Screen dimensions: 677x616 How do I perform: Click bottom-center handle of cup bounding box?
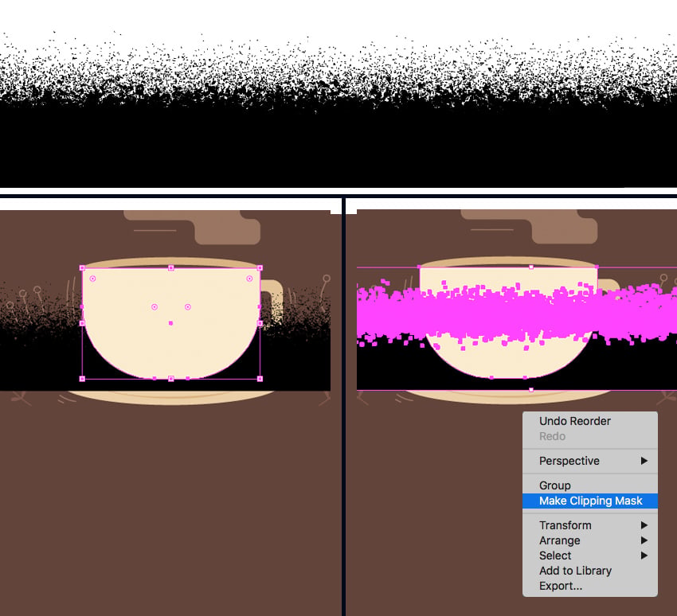(171, 379)
